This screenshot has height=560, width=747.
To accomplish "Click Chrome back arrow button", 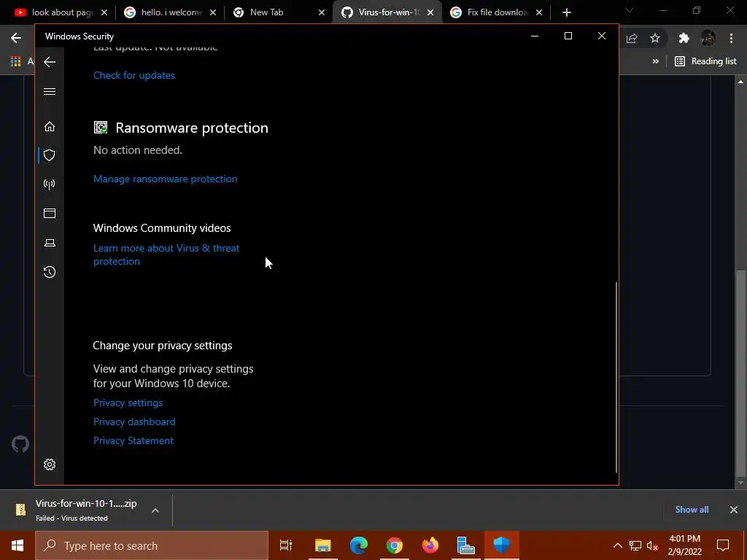I will 16,38.
